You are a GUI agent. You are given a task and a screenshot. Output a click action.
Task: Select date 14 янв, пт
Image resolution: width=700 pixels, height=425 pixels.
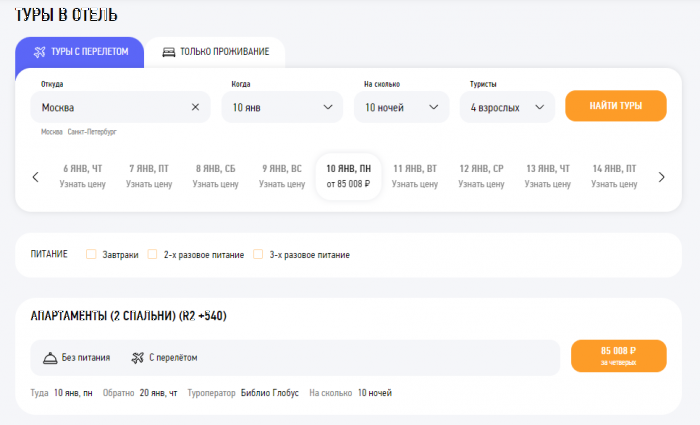coord(614,176)
